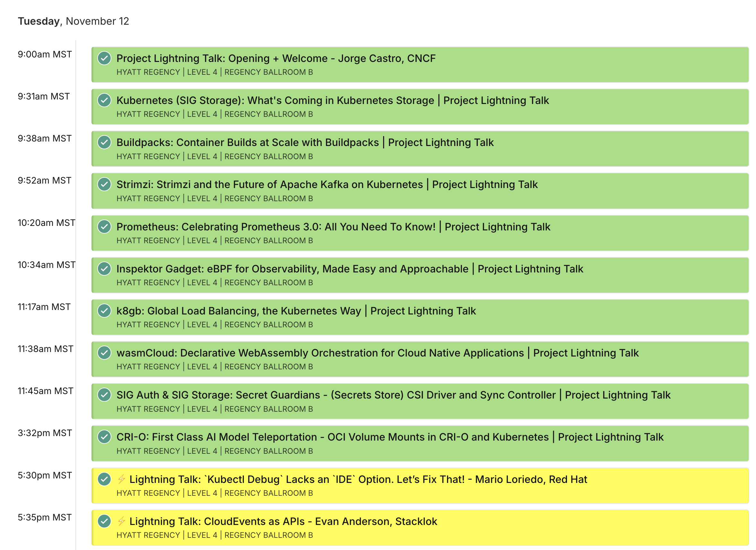Click checkmark icon for Strimzi session

point(104,184)
